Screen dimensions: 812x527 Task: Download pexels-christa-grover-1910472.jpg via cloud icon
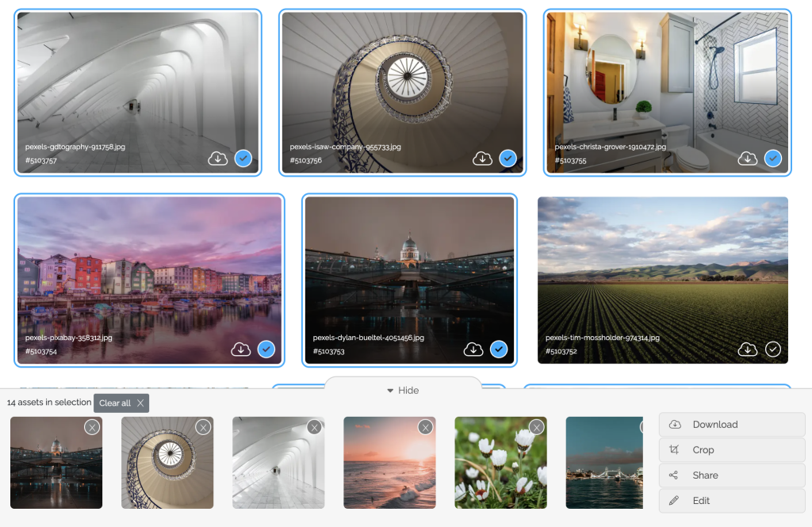click(x=748, y=158)
